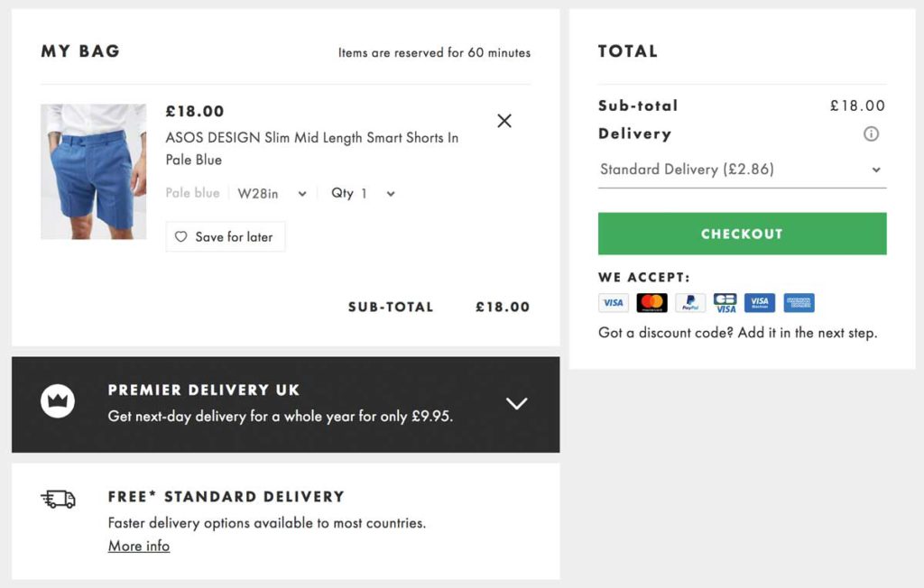Remove the shorts from the bag
The width and height of the screenshot is (924, 588).
(x=504, y=120)
